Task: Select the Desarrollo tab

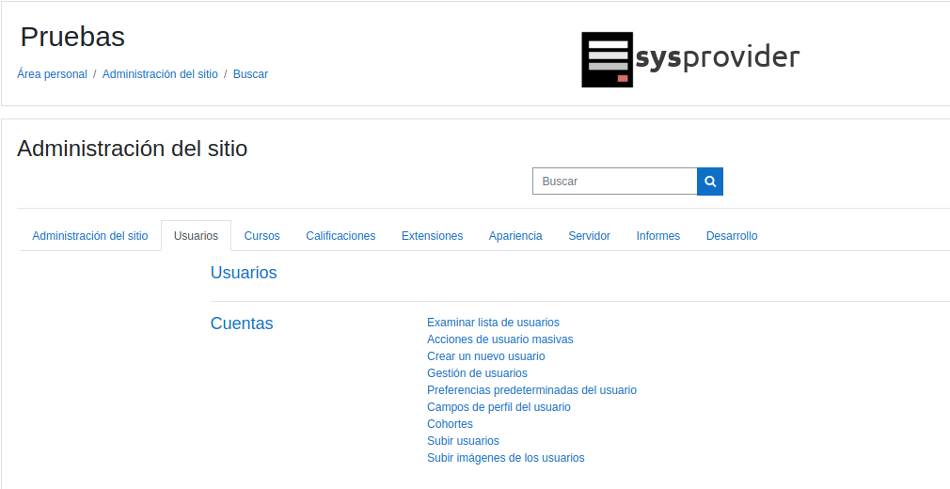Action: pos(731,236)
